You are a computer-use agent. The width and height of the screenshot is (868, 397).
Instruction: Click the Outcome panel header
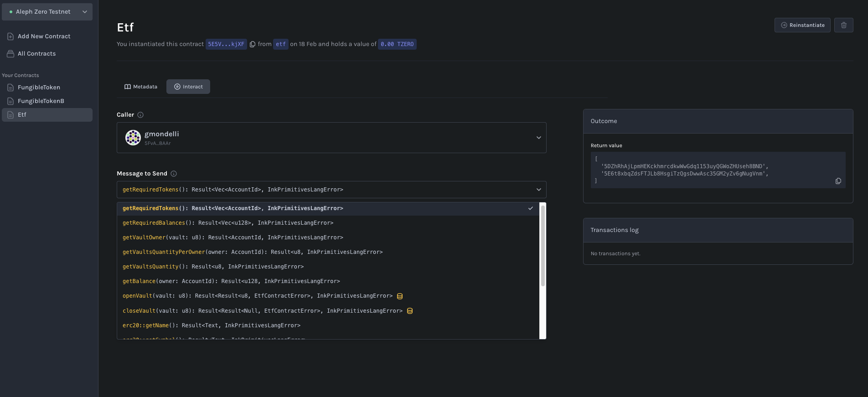(x=718, y=121)
